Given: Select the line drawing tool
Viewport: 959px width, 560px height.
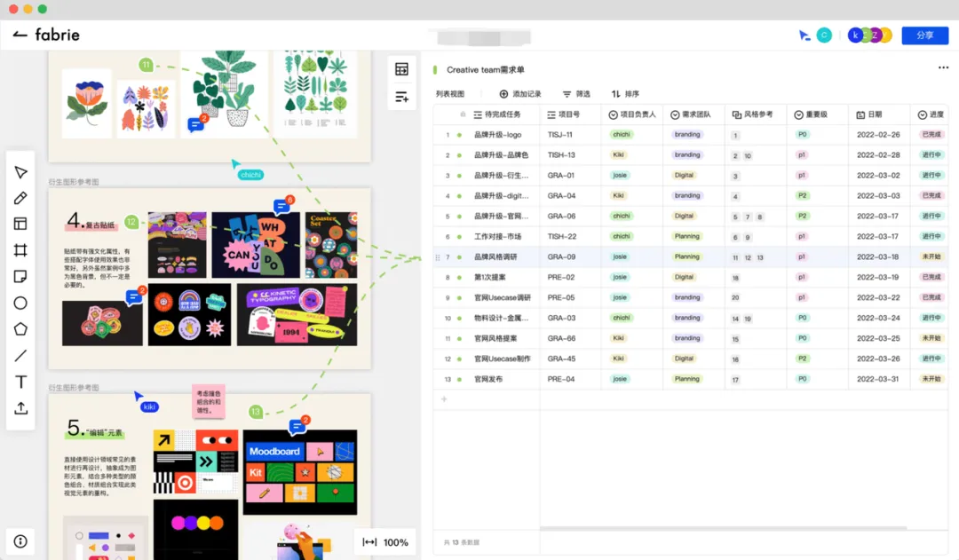Looking at the screenshot, I should pos(20,355).
